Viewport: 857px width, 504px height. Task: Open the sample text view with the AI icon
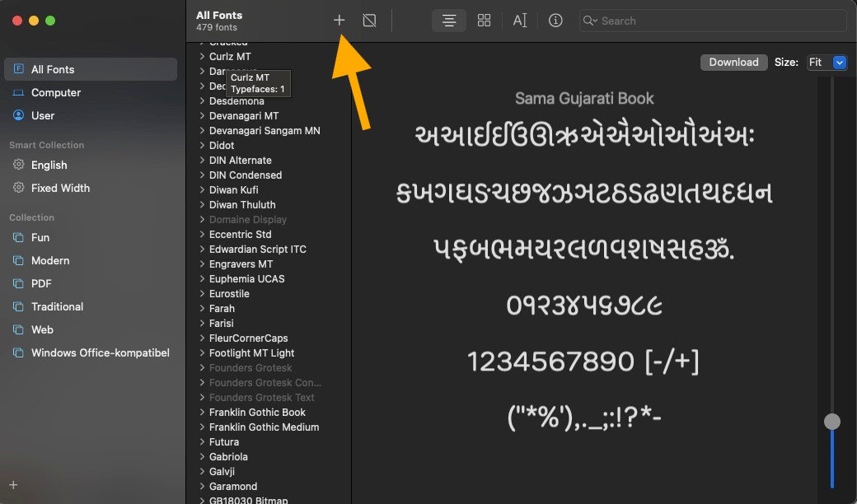pos(520,20)
